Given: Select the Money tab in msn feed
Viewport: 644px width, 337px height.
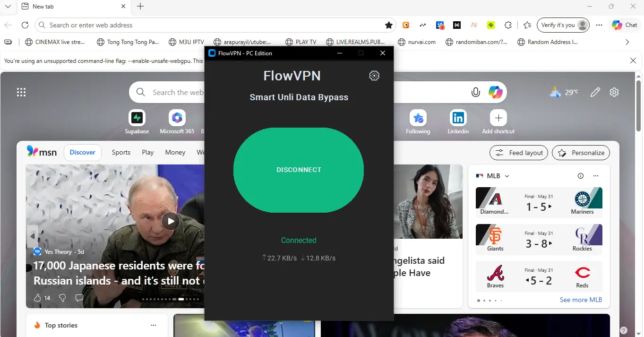Looking at the screenshot, I should (175, 152).
